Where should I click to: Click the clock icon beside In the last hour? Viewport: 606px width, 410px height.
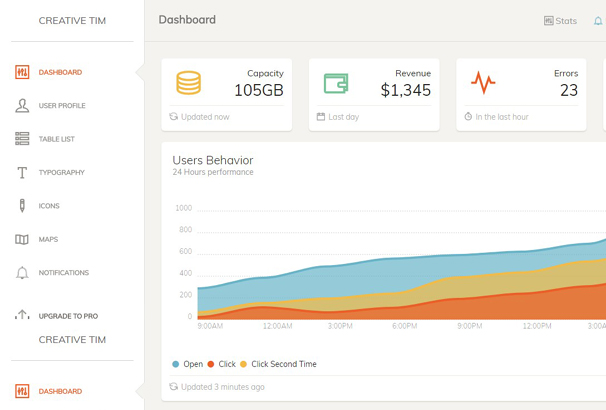coord(468,116)
